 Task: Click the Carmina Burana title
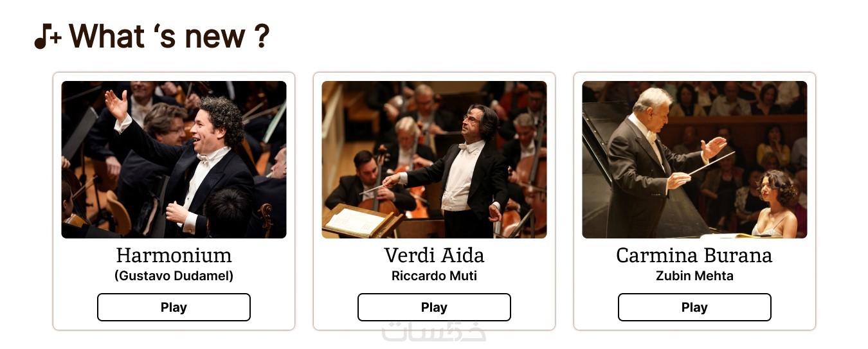pyautogui.click(x=694, y=255)
